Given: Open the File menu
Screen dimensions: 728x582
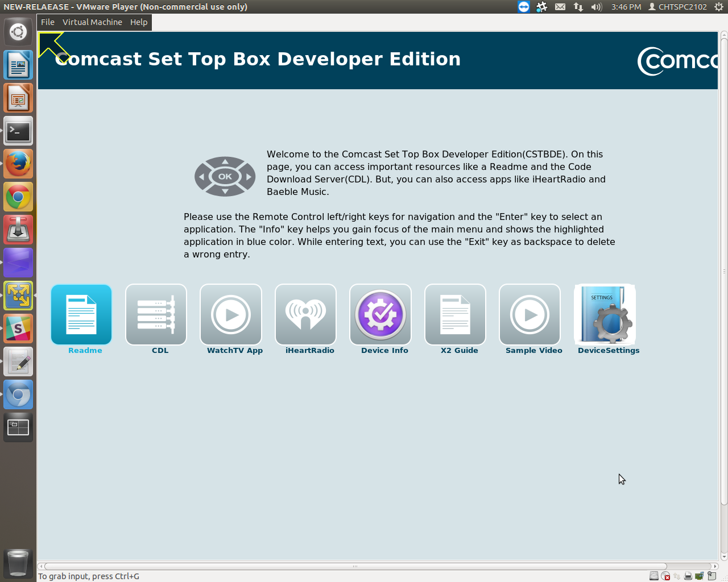Looking at the screenshot, I should pyautogui.click(x=48, y=22).
